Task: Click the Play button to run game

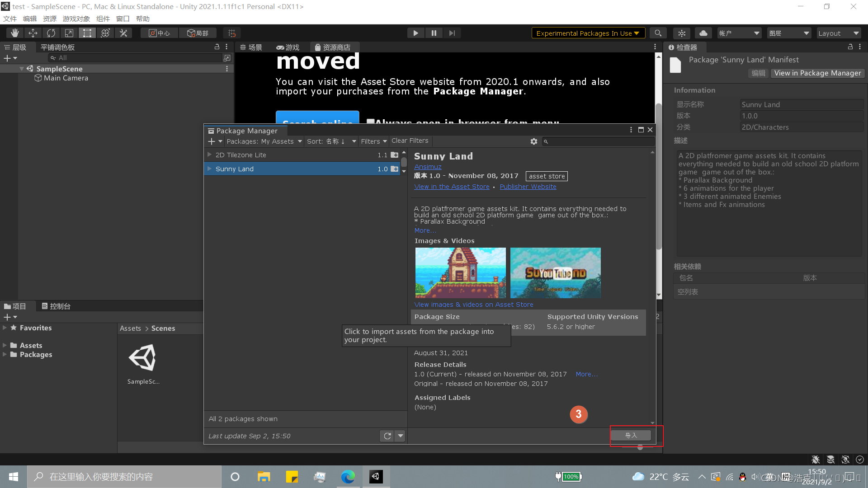Action: point(415,33)
